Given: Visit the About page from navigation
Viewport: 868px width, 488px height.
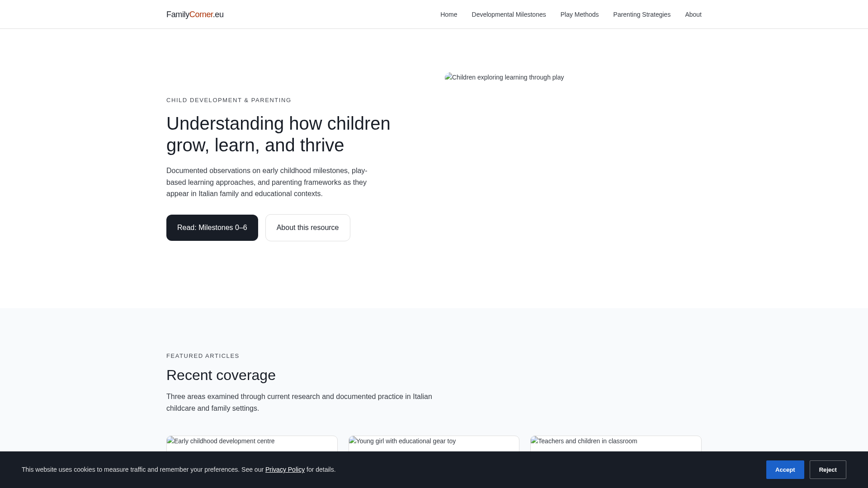Looking at the screenshot, I should pos(693,14).
